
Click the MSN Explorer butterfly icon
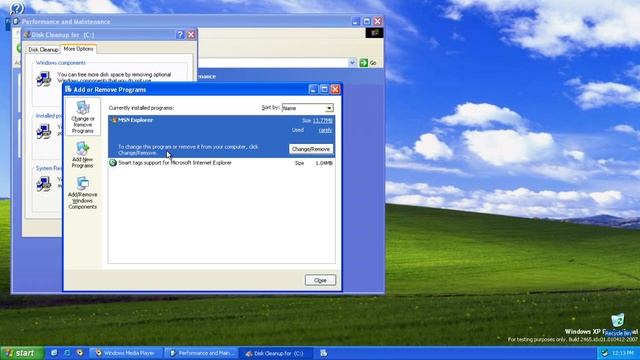(x=113, y=120)
